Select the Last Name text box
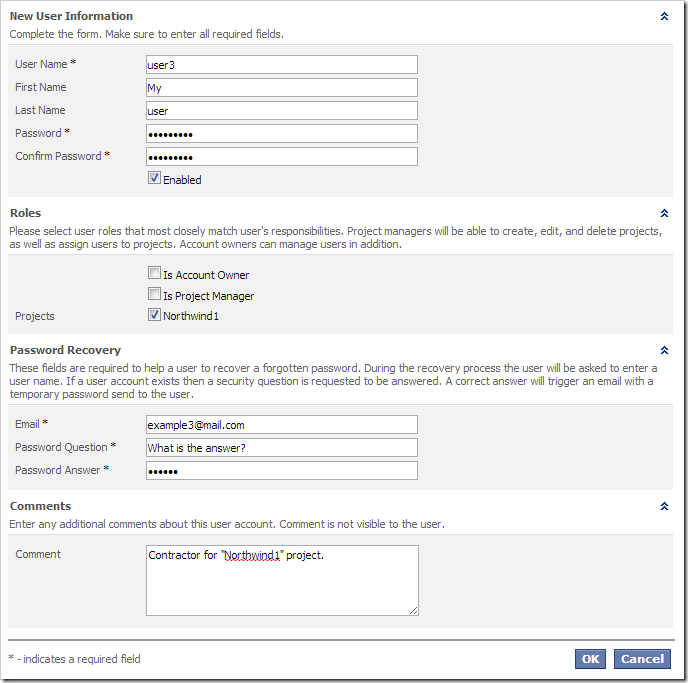 [x=281, y=111]
